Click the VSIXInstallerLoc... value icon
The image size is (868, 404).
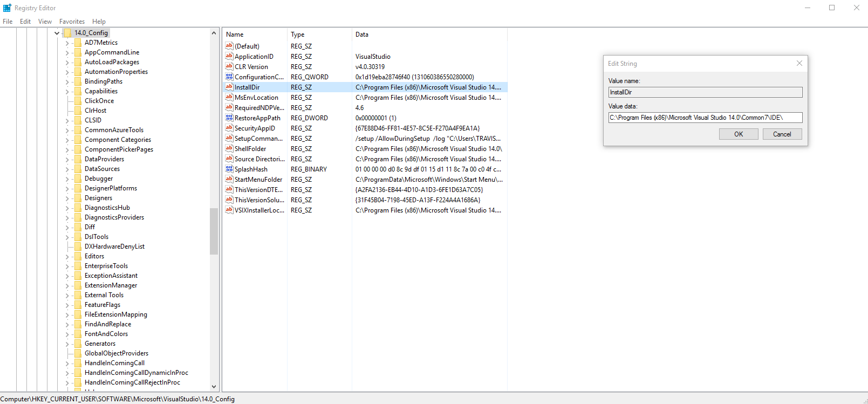pyautogui.click(x=229, y=210)
